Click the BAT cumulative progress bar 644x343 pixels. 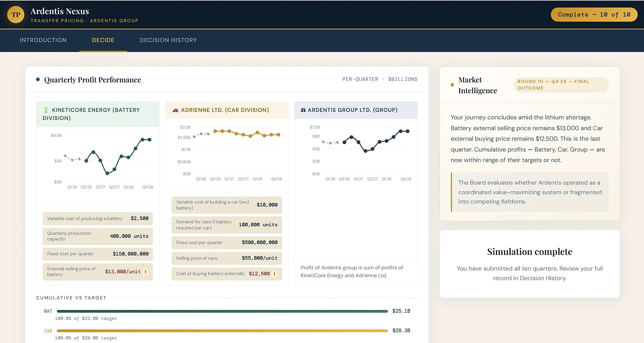(222, 311)
